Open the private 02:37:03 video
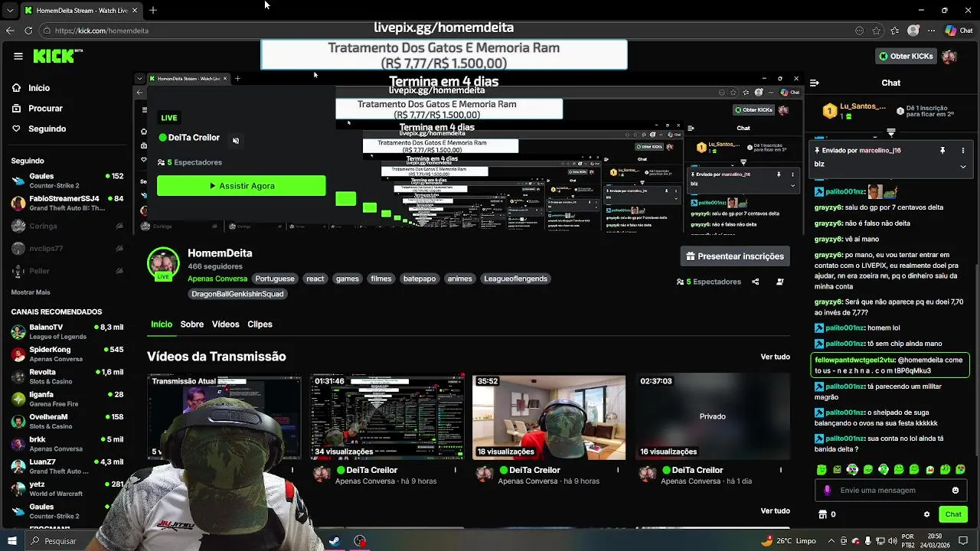The height and width of the screenshot is (551, 980). (x=712, y=417)
